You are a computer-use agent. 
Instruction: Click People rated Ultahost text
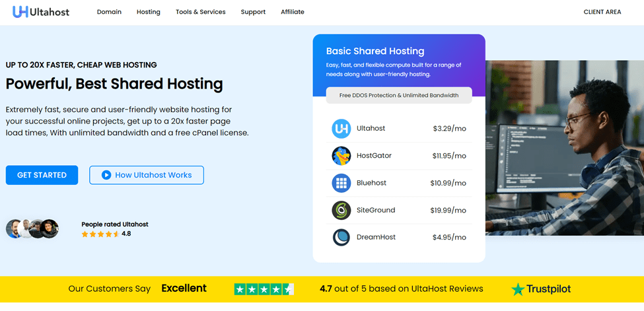(114, 225)
